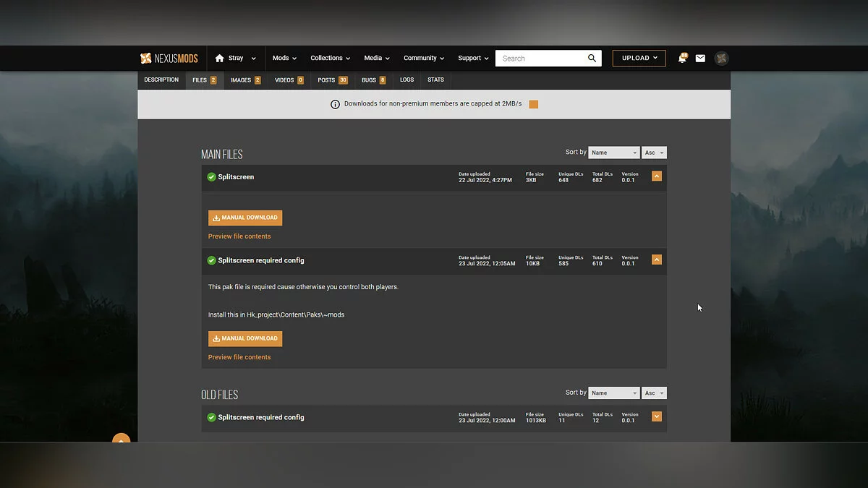Click the search magnifier icon

pyautogui.click(x=592, y=59)
